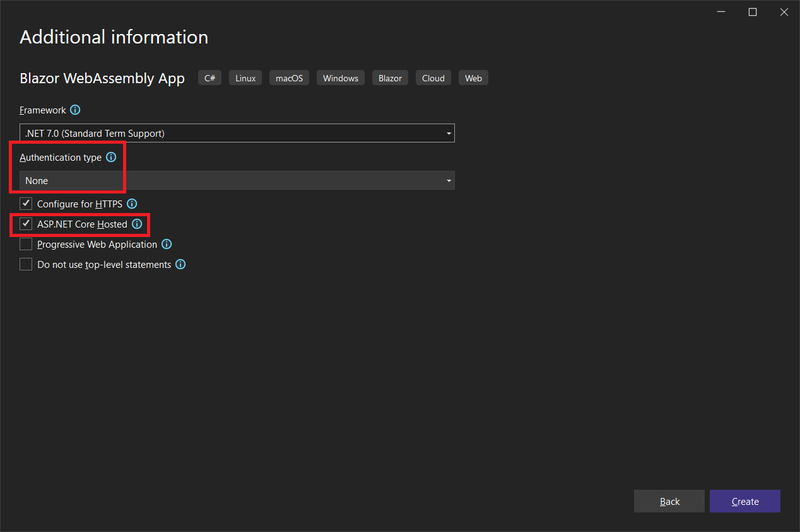Click the top-level statements info icon
This screenshot has width=800, height=532.
point(180,264)
